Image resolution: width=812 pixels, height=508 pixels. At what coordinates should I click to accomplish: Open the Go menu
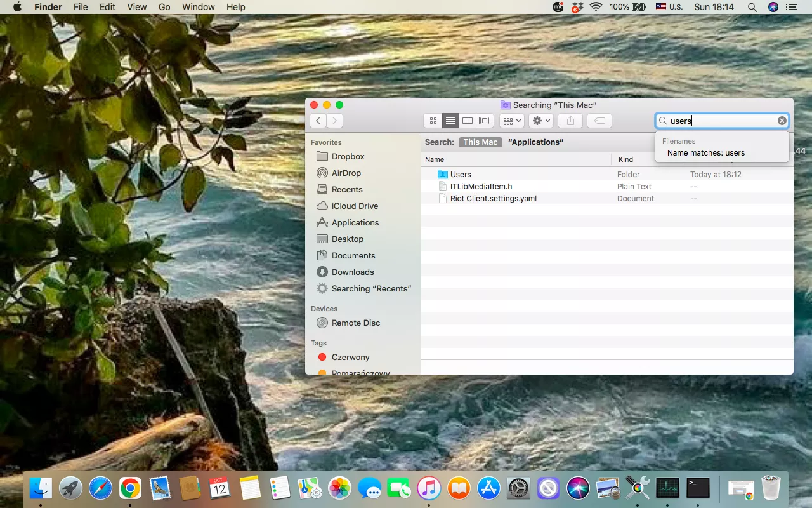click(164, 7)
